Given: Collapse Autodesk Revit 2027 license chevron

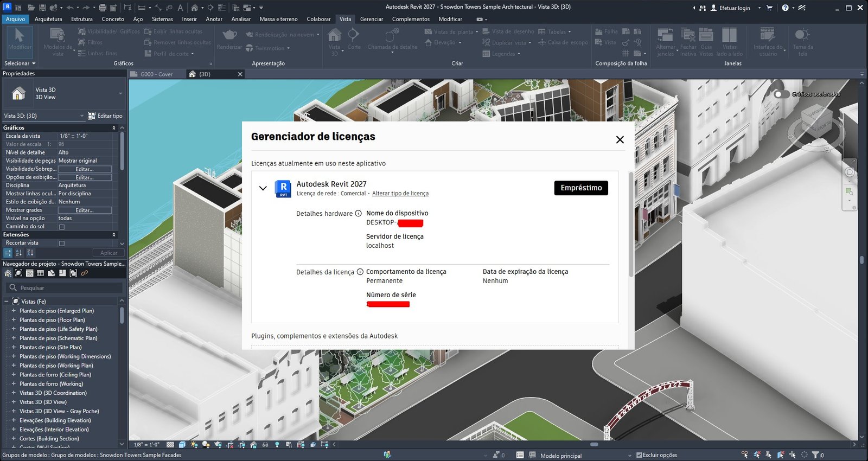Looking at the screenshot, I should (x=263, y=188).
